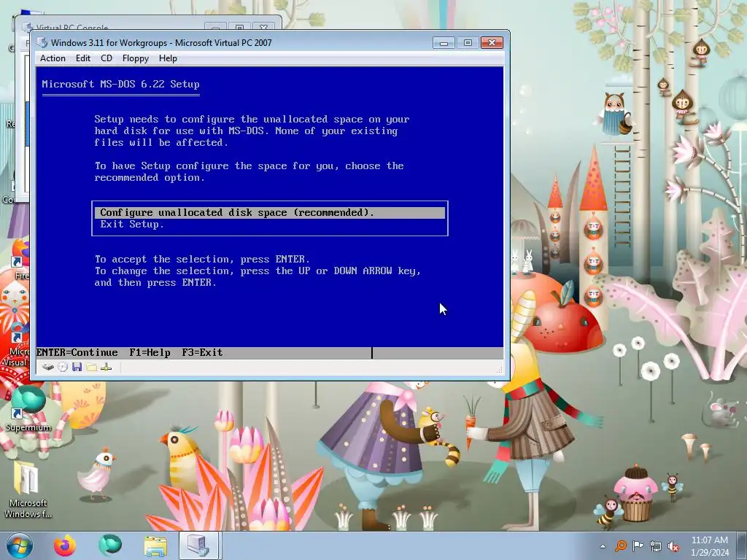
Task: Open the CD menu
Action: point(107,58)
